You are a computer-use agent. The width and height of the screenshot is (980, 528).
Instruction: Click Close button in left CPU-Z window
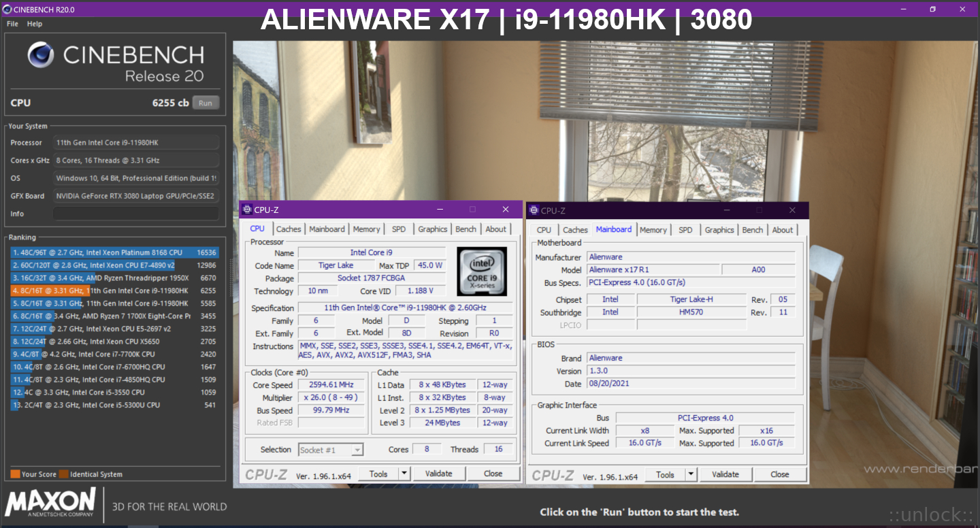(x=493, y=474)
